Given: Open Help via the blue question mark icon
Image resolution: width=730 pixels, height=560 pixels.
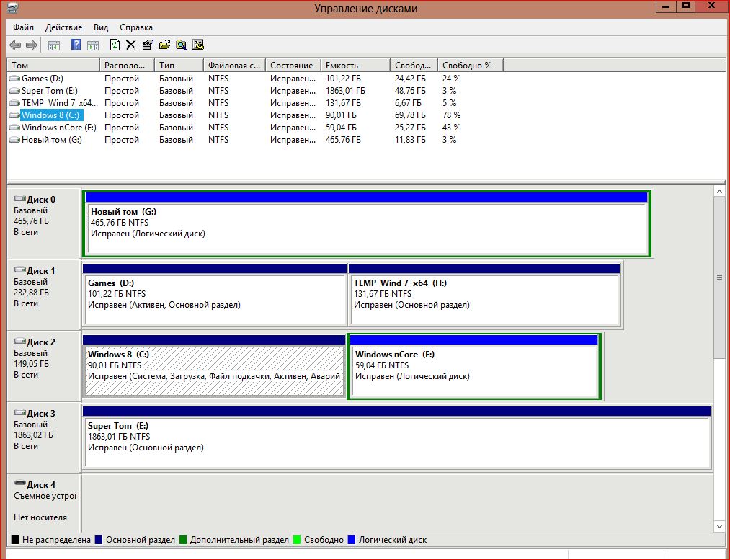Looking at the screenshot, I should click(76, 45).
